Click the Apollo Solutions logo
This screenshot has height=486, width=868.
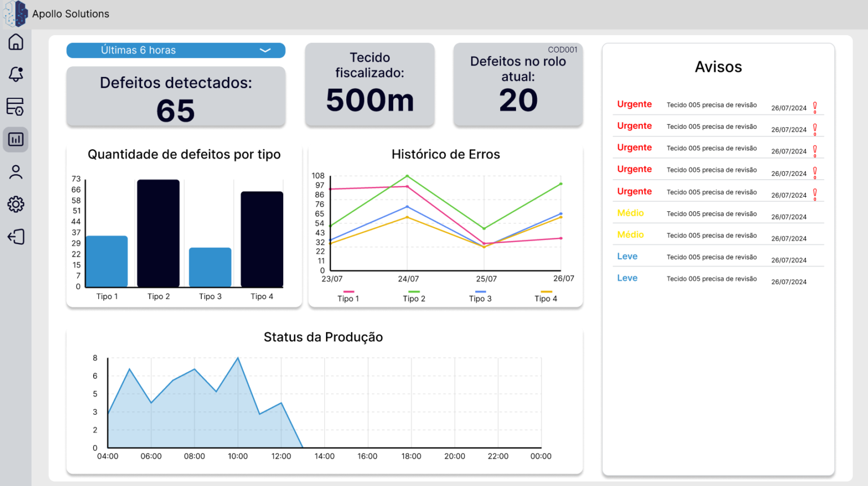click(x=15, y=14)
